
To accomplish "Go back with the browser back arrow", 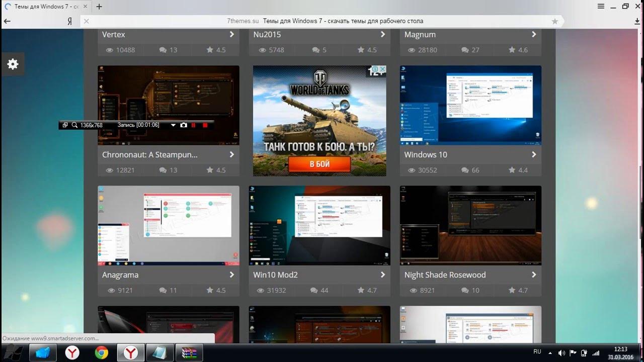I will (x=7, y=21).
